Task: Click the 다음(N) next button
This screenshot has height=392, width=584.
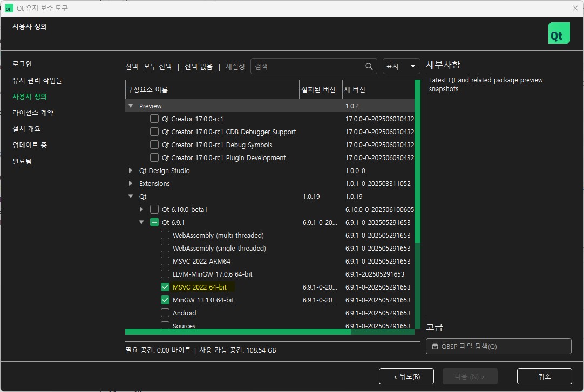Action: [x=470, y=376]
